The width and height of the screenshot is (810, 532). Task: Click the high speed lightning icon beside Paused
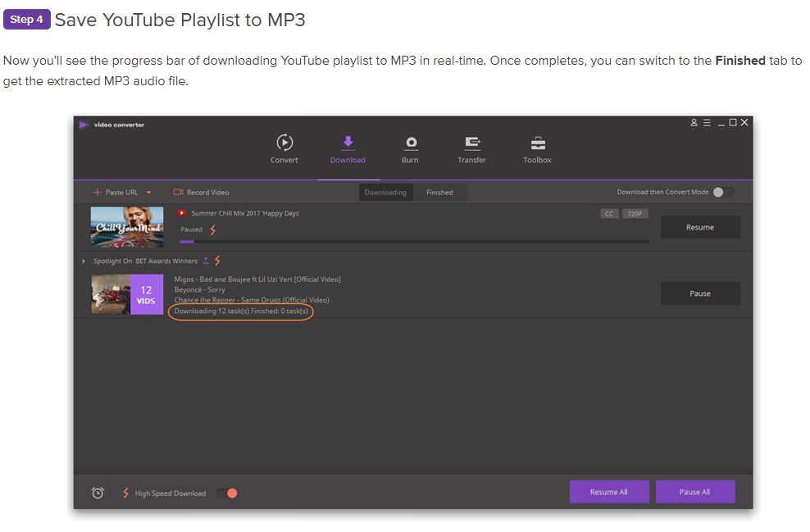[213, 230]
